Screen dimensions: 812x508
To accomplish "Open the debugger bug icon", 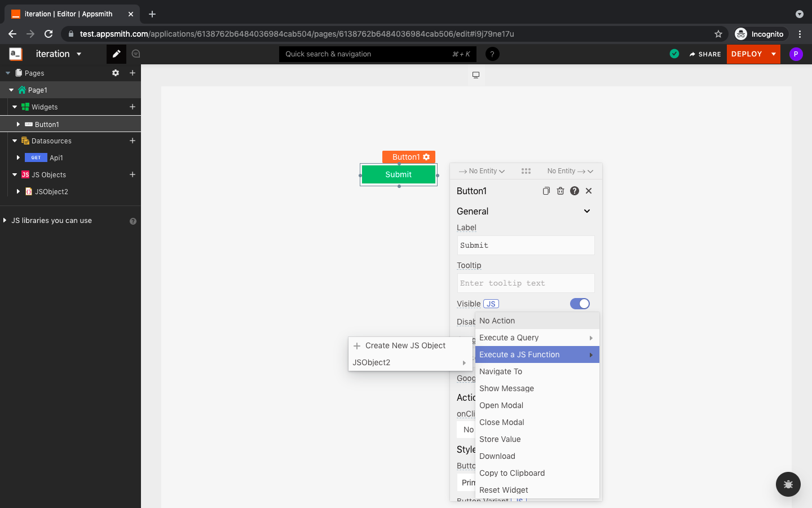I will 788,484.
